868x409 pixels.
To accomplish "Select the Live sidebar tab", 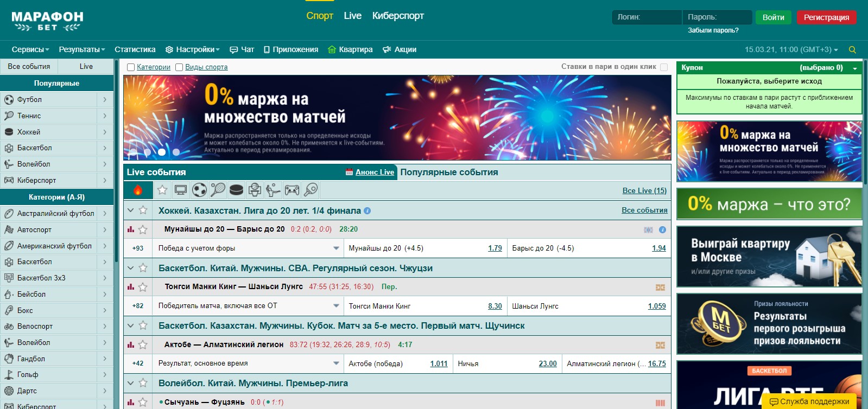I will pyautogui.click(x=86, y=66).
